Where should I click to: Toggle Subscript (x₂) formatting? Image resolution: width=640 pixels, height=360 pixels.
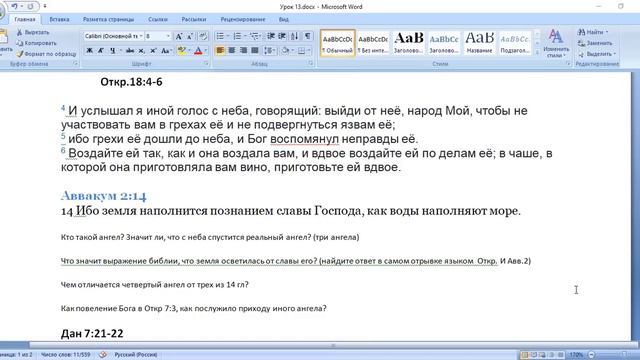coord(141,51)
